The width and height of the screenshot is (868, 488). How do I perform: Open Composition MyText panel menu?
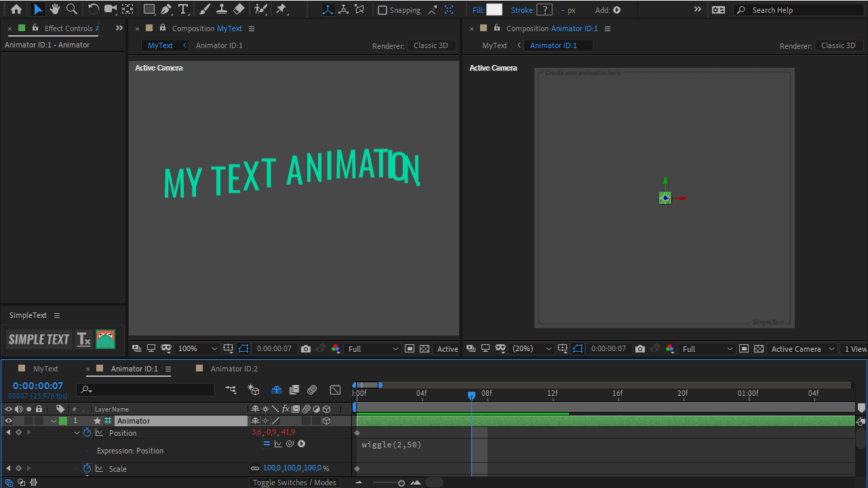(x=252, y=28)
